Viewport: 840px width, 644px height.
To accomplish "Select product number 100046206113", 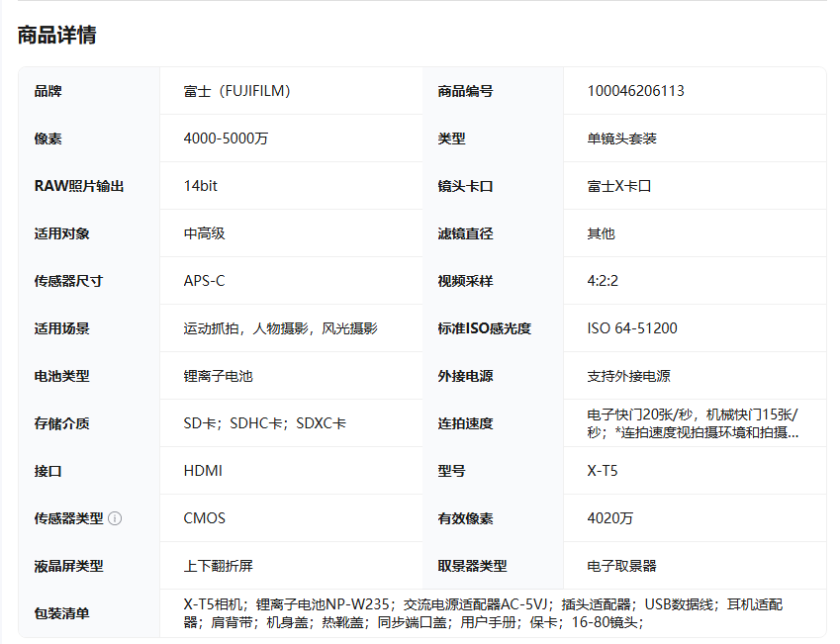I will click(635, 91).
